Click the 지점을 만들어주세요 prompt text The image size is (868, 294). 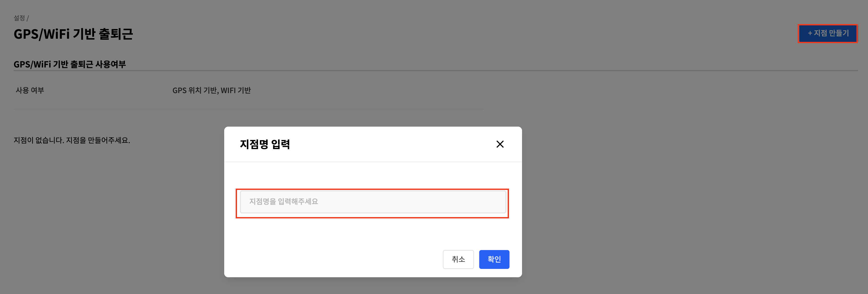[98, 140]
